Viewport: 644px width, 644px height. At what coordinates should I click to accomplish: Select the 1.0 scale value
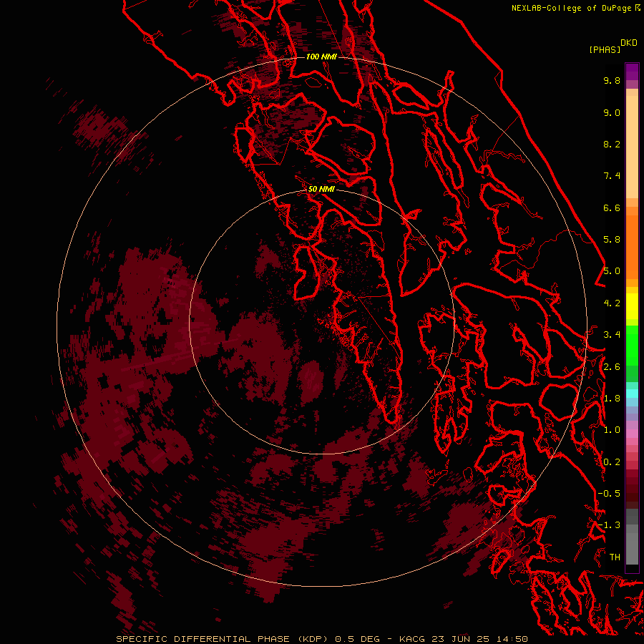click(612, 430)
